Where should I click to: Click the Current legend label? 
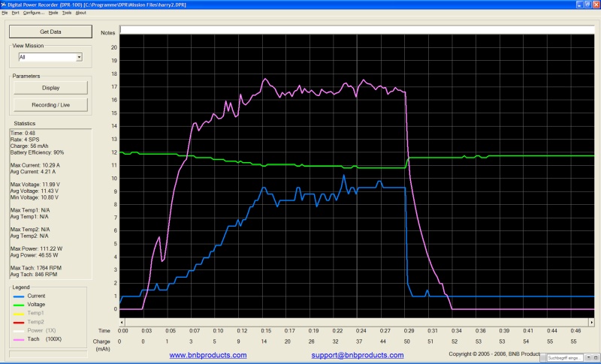point(36,296)
